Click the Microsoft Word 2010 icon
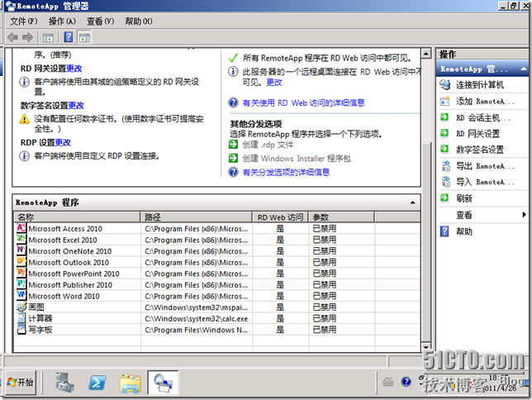 21,295
